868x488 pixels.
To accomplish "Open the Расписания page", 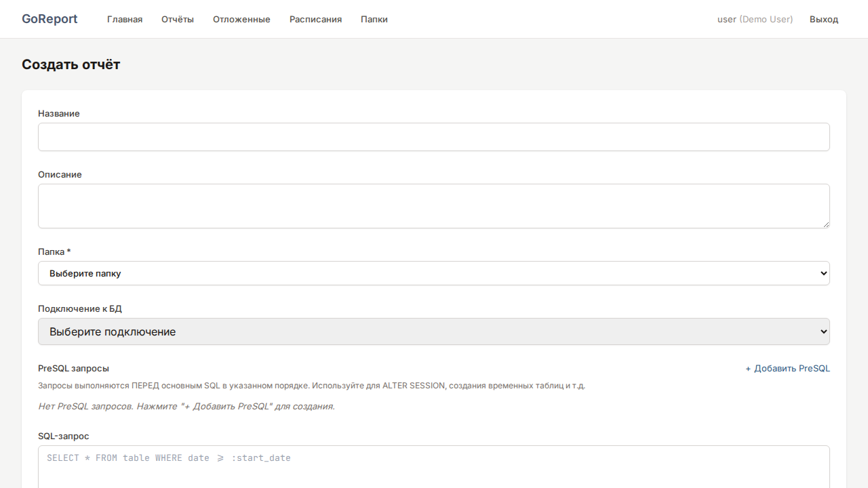I will click(x=315, y=19).
